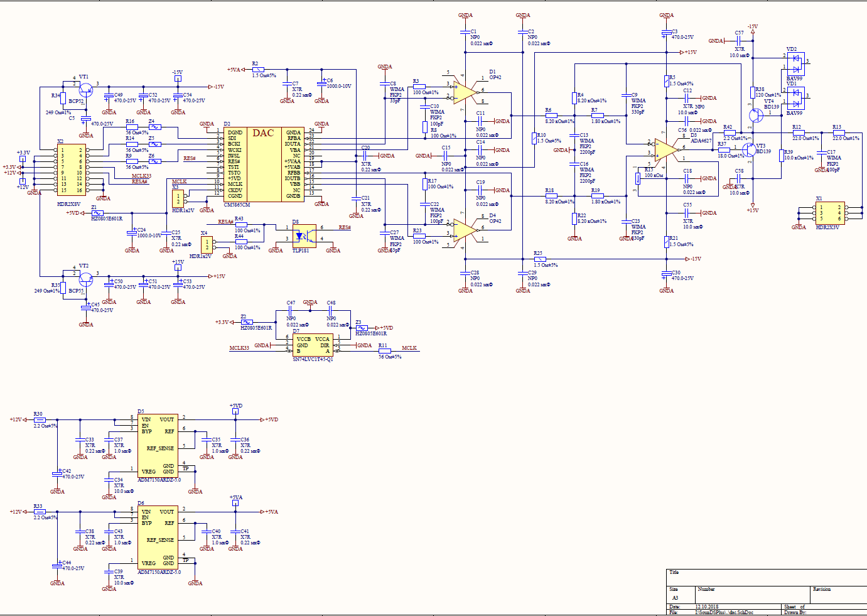Select the 'HDR2X3V' label under X1
867x616 pixels.
click(x=827, y=227)
